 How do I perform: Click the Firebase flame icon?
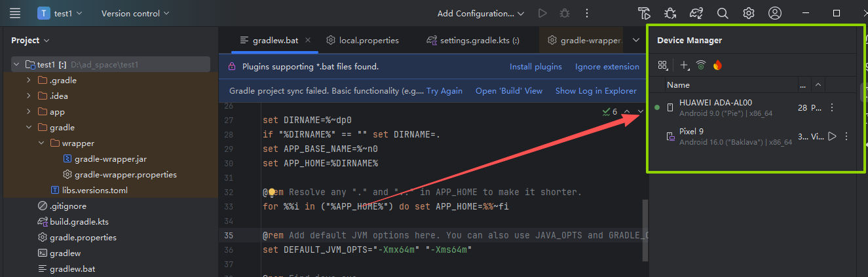717,65
